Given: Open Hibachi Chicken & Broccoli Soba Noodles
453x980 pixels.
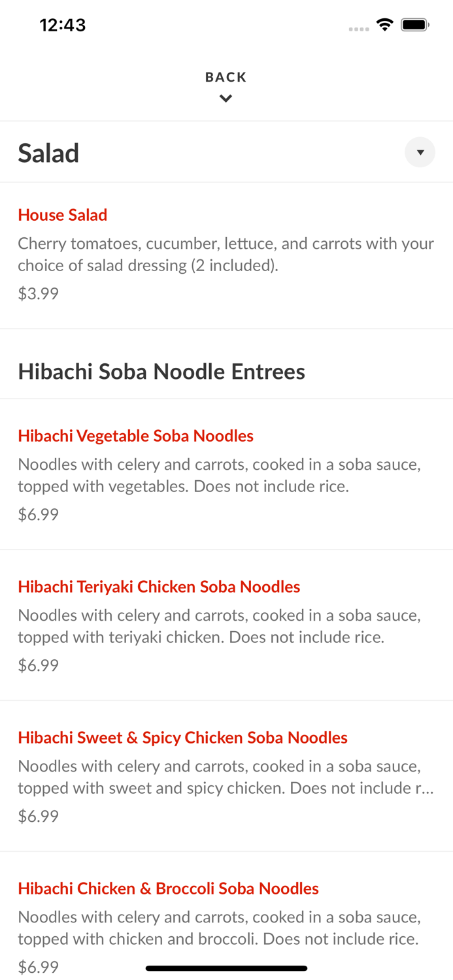Looking at the screenshot, I should [x=168, y=889].
